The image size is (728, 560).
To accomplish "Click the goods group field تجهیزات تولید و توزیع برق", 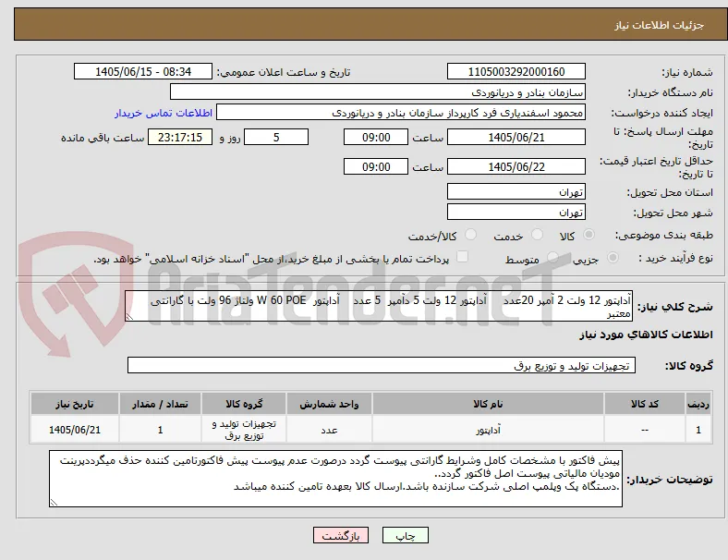I will coord(382,365).
